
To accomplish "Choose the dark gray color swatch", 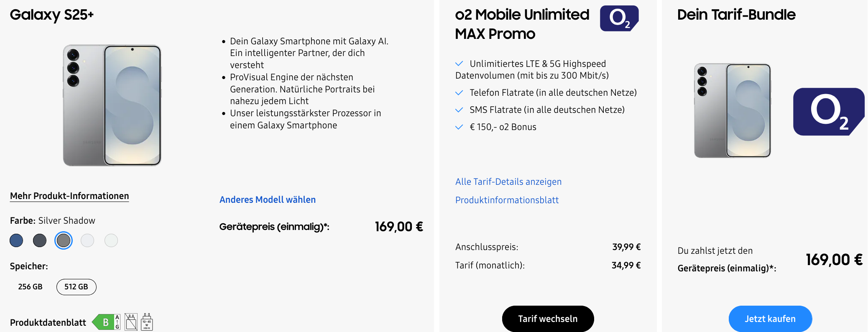I will [x=40, y=240].
